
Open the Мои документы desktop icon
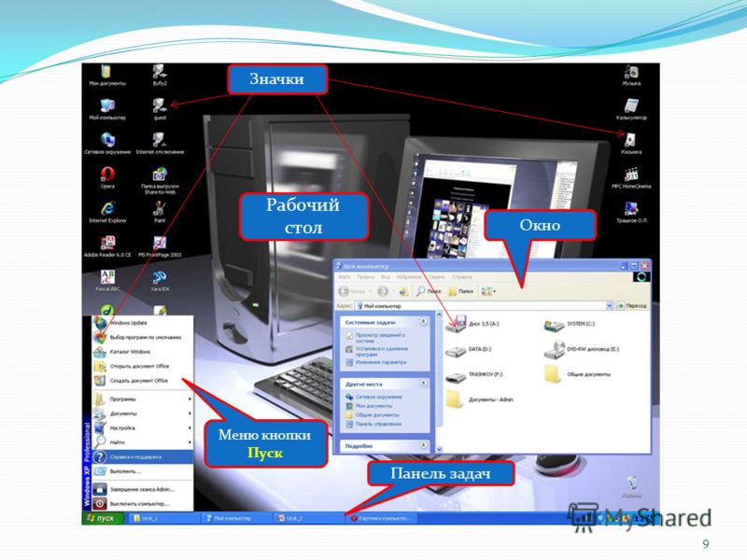(x=107, y=76)
